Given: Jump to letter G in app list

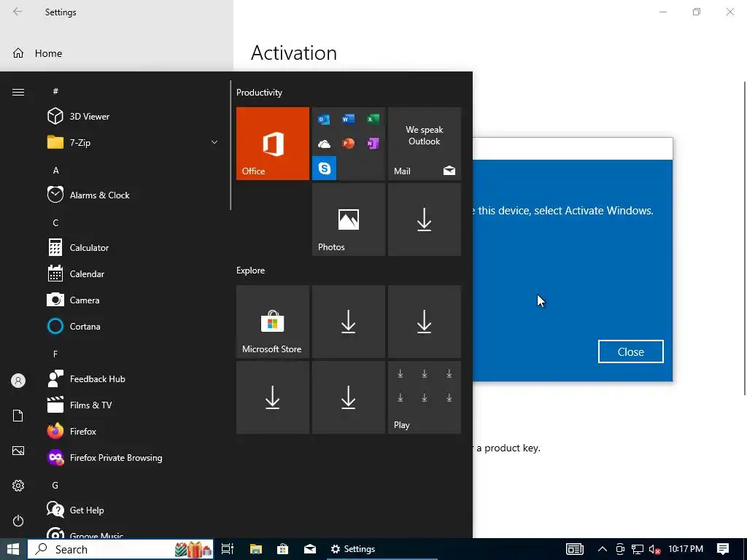Looking at the screenshot, I should point(55,485).
